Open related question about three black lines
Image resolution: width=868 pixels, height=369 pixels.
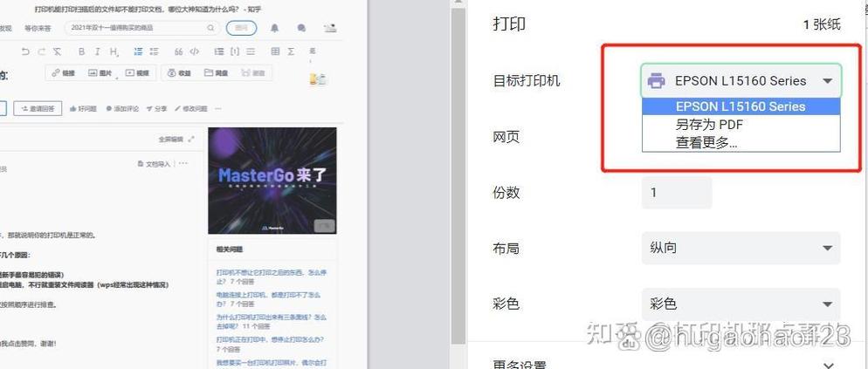pos(272,321)
